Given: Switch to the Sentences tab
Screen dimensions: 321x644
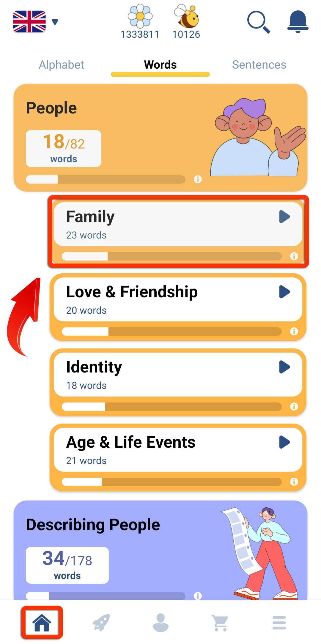Looking at the screenshot, I should point(259,64).
